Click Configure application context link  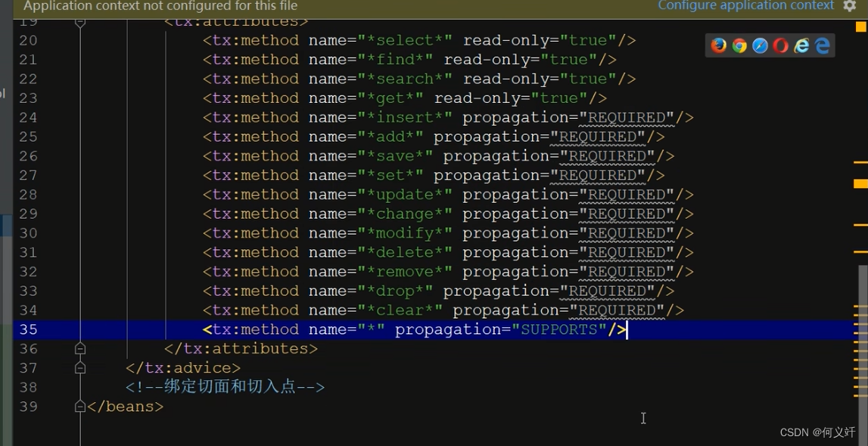pyautogui.click(x=745, y=5)
